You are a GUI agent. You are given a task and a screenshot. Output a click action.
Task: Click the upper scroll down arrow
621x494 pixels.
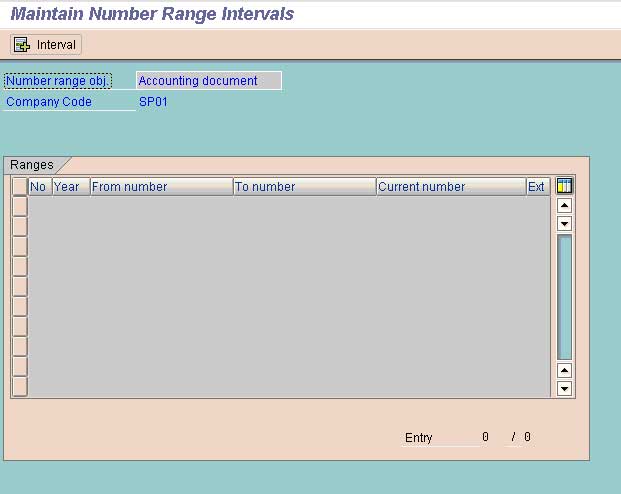pyautogui.click(x=564, y=224)
